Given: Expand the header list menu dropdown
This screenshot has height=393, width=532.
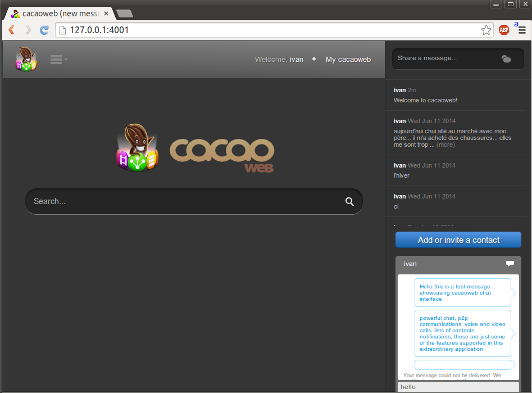Looking at the screenshot, I should [x=58, y=60].
